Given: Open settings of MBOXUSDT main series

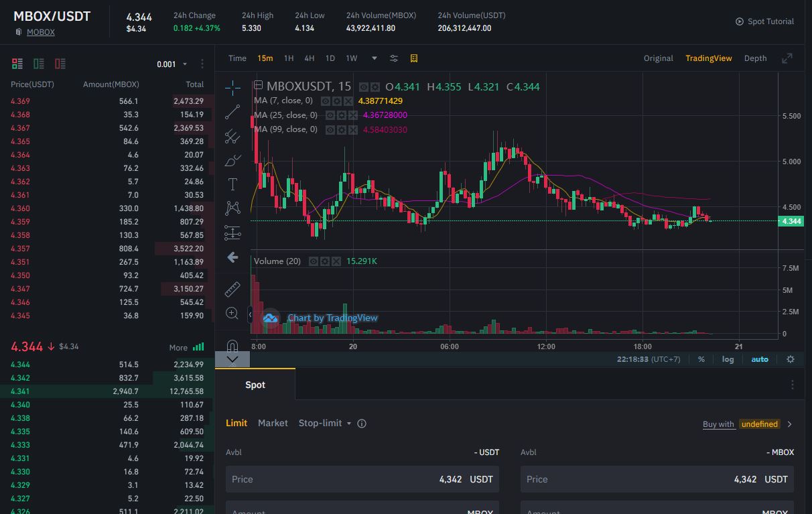Looking at the screenshot, I should 375,87.
